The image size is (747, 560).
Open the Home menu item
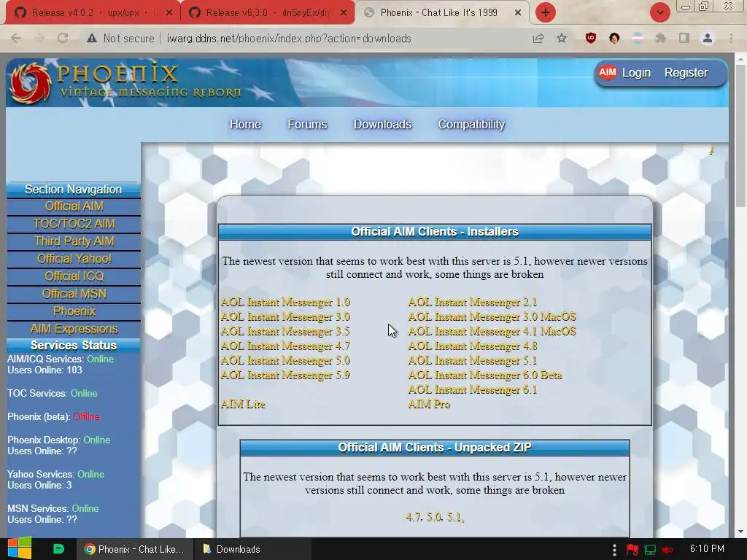pos(245,124)
